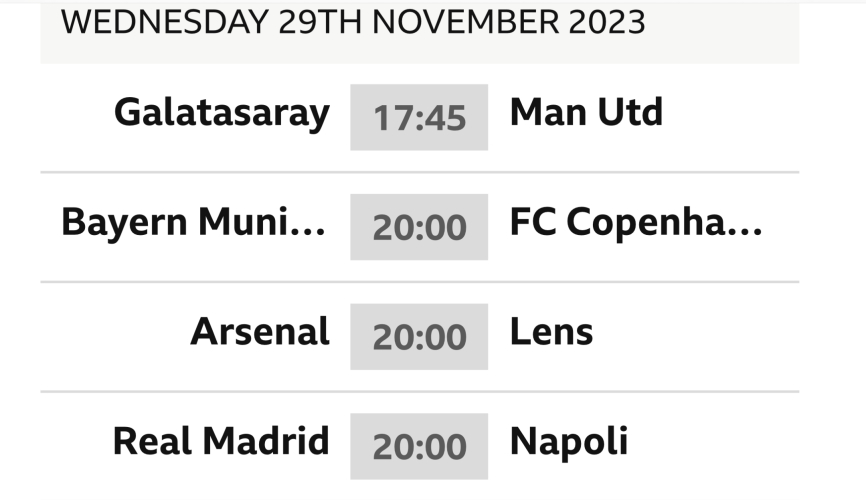Select the 20:00 time beside Arsenal
Screen dimensions: 866x500
(x=419, y=337)
